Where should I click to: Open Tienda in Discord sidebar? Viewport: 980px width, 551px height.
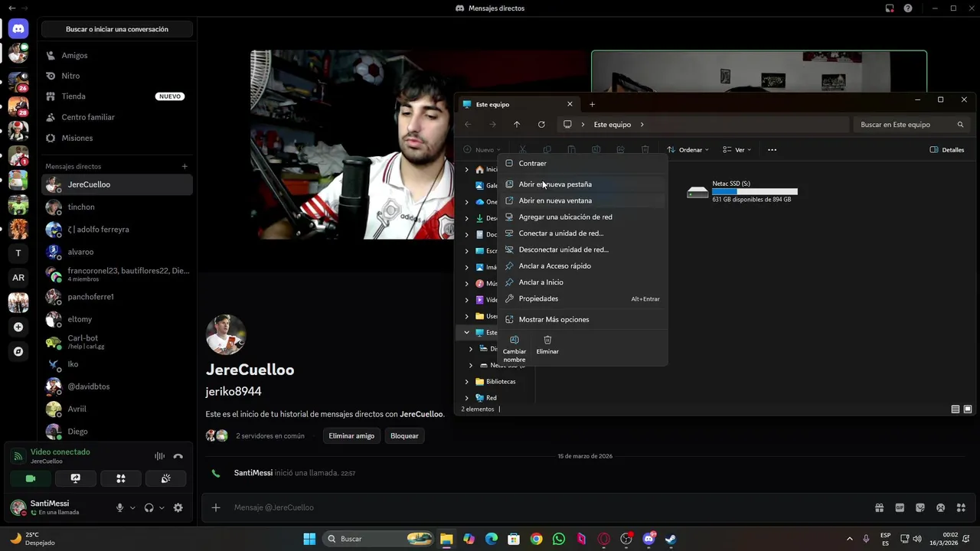point(117,96)
